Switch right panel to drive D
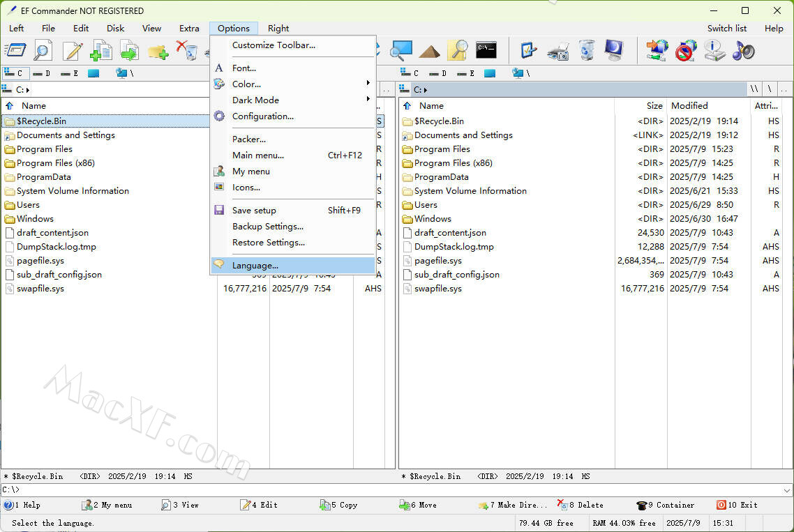Screen dimensions: 794x532 coord(438,73)
